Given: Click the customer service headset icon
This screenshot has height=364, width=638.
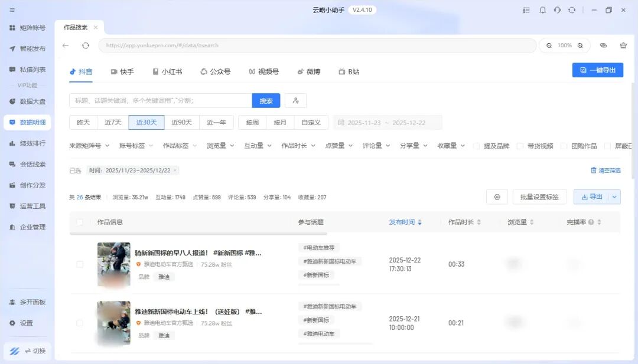Looking at the screenshot, I should (x=557, y=10).
